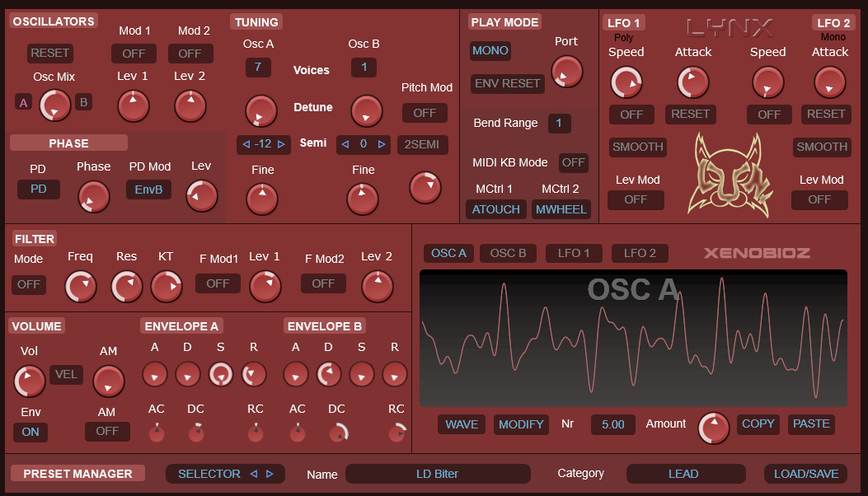This screenshot has height=496, width=868.
Task: Click the Osc B Fine tuning knob
Action: (363, 199)
